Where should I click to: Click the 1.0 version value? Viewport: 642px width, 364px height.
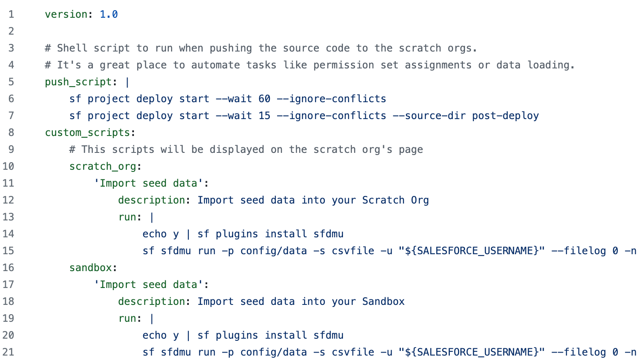click(x=109, y=14)
